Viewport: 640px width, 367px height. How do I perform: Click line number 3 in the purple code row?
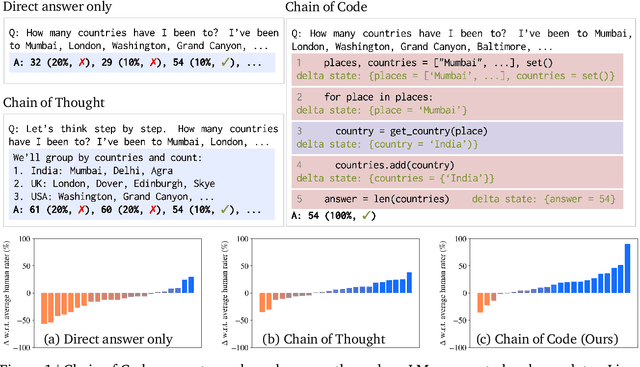click(x=299, y=131)
